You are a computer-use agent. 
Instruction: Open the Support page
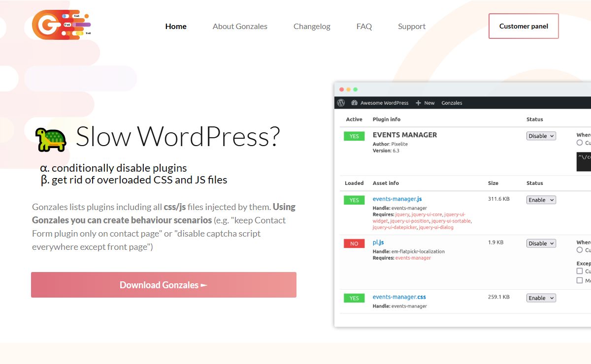pos(412,27)
